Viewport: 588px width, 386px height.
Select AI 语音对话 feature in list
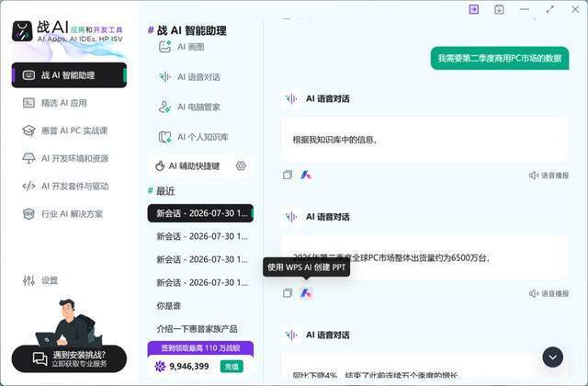[x=189, y=77]
